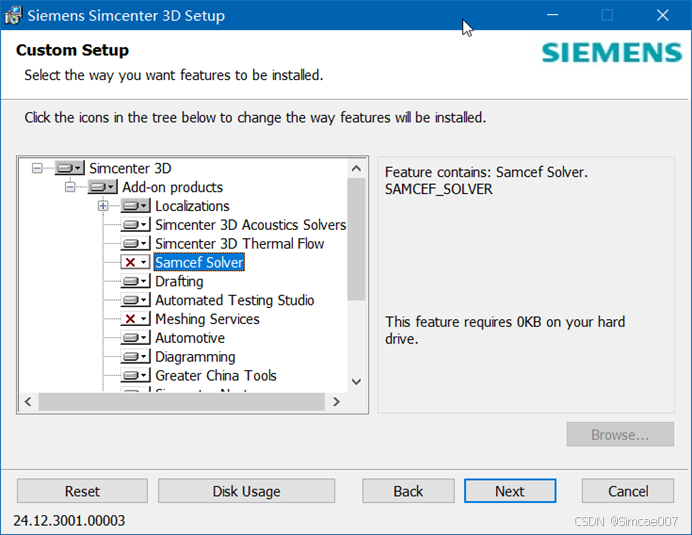The image size is (692, 535).
Task: Select Localizations tree label
Action: point(192,206)
